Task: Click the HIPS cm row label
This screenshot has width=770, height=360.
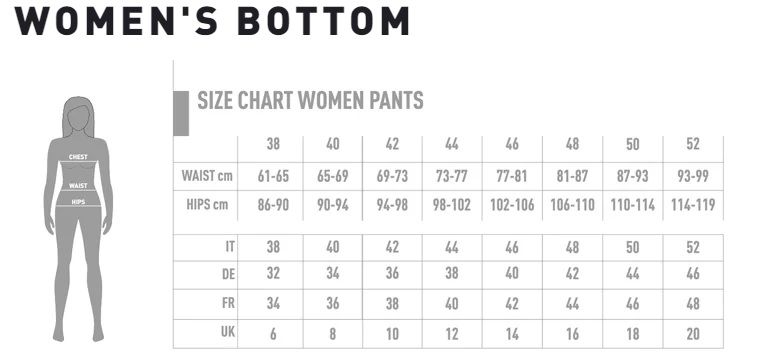Action: (x=207, y=204)
